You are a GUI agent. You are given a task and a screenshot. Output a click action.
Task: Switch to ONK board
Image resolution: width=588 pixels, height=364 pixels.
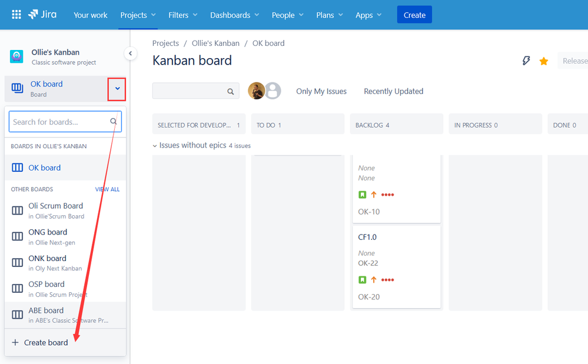[x=65, y=263]
